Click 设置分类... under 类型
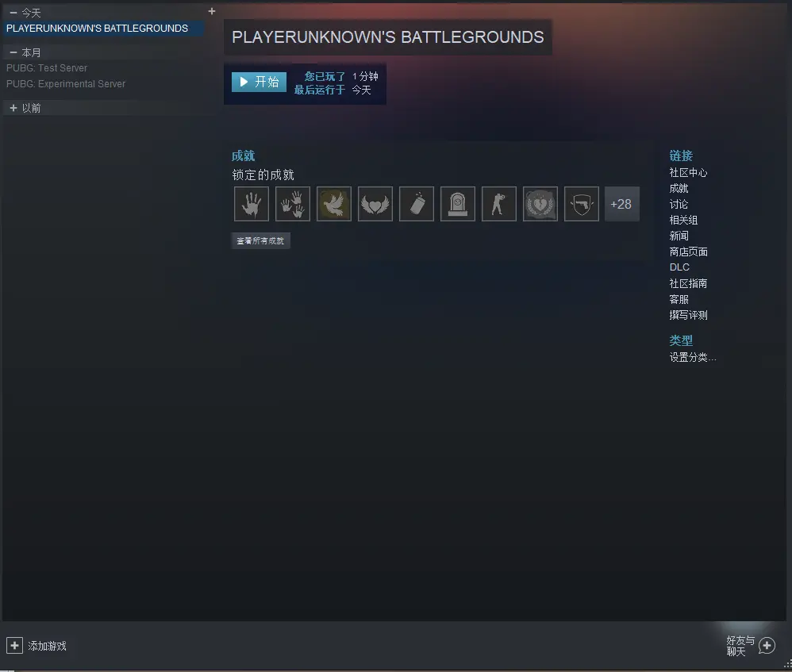 [693, 358]
